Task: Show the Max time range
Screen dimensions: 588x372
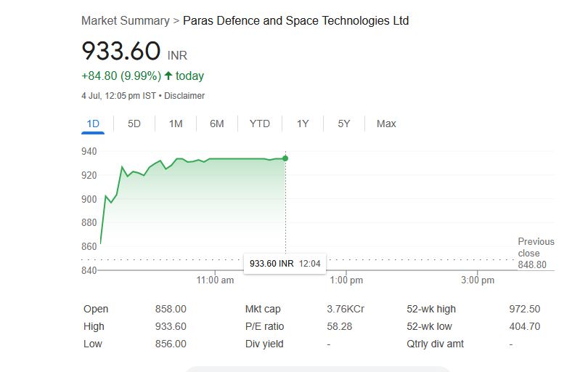Action: pyautogui.click(x=386, y=124)
